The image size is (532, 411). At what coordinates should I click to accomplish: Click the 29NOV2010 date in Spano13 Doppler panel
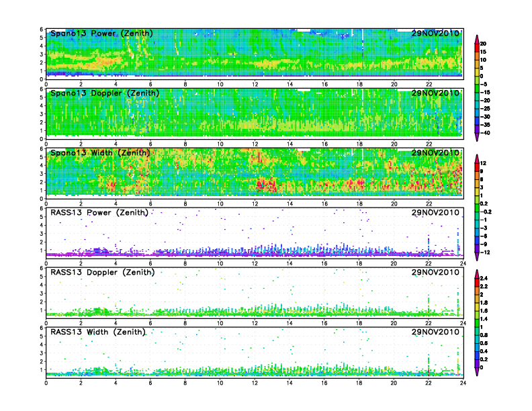pos(435,93)
